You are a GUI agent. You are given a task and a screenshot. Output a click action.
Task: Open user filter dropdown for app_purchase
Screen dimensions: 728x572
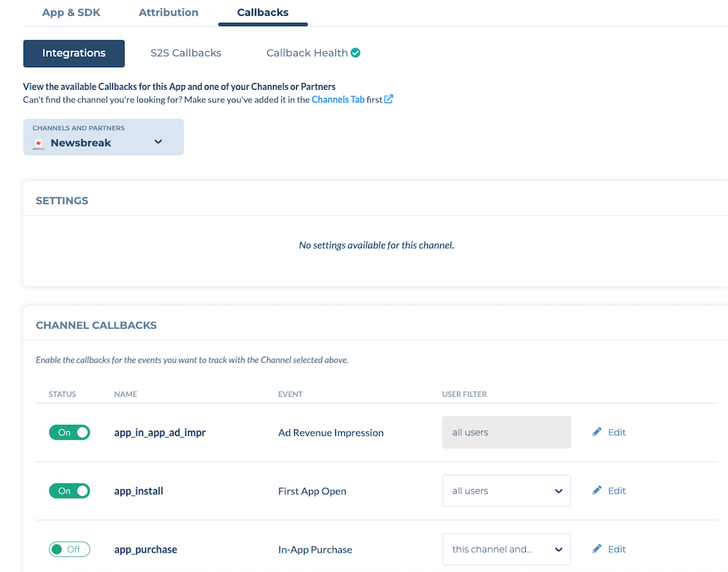pos(506,549)
